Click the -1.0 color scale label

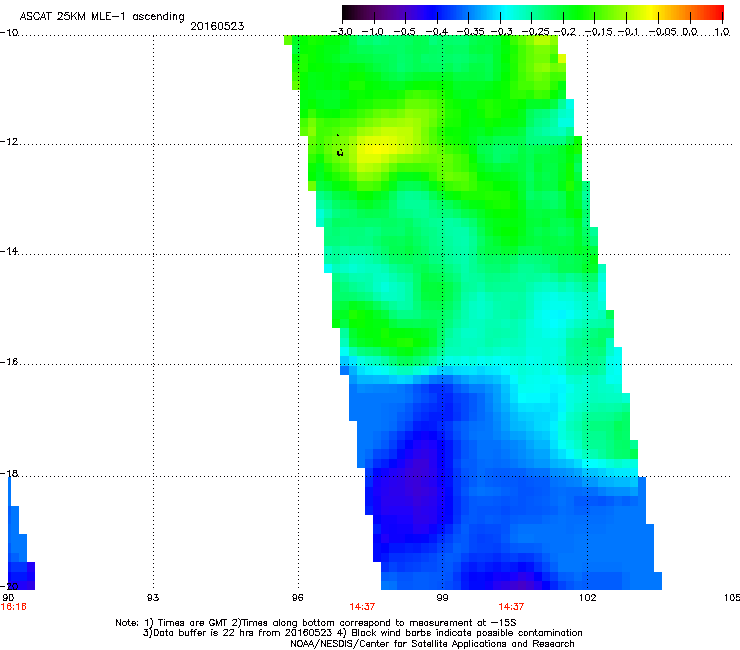pos(373,32)
